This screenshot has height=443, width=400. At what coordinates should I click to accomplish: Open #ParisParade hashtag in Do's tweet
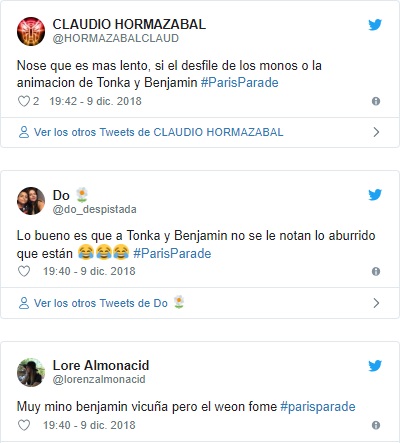pyautogui.click(x=172, y=253)
